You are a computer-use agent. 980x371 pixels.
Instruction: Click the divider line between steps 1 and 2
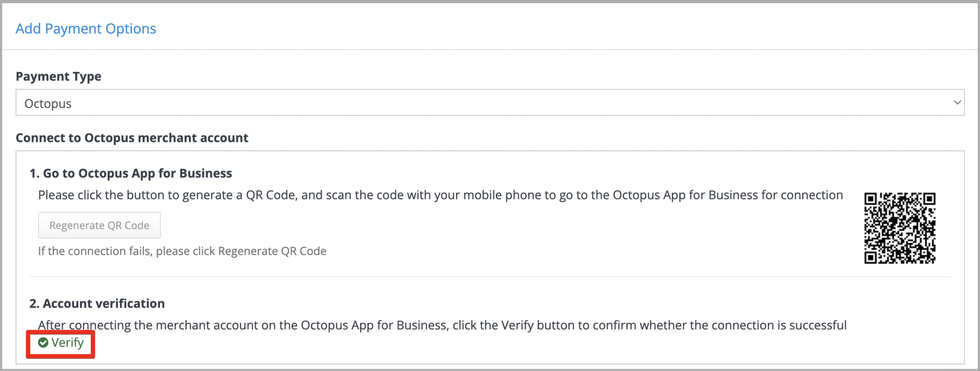coord(490,276)
